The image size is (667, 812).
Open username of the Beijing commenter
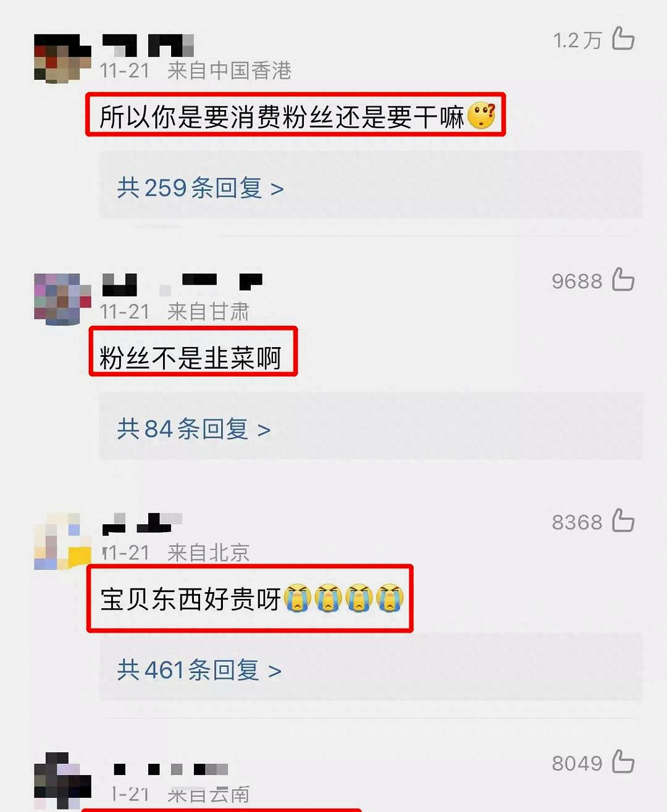click(142, 523)
